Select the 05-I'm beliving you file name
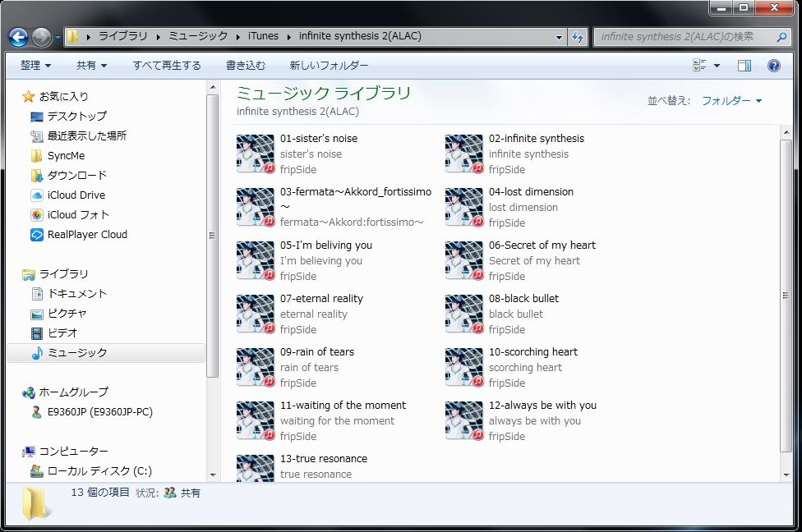 click(x=325, y=245)
